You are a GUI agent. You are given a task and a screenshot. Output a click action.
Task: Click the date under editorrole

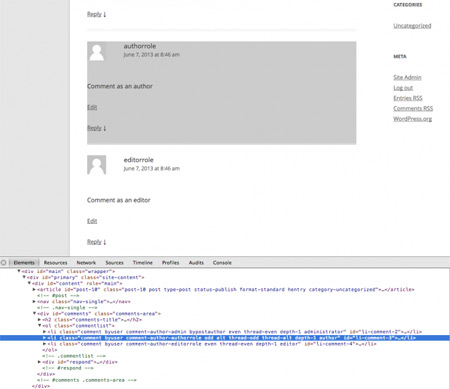coord(151,169)
